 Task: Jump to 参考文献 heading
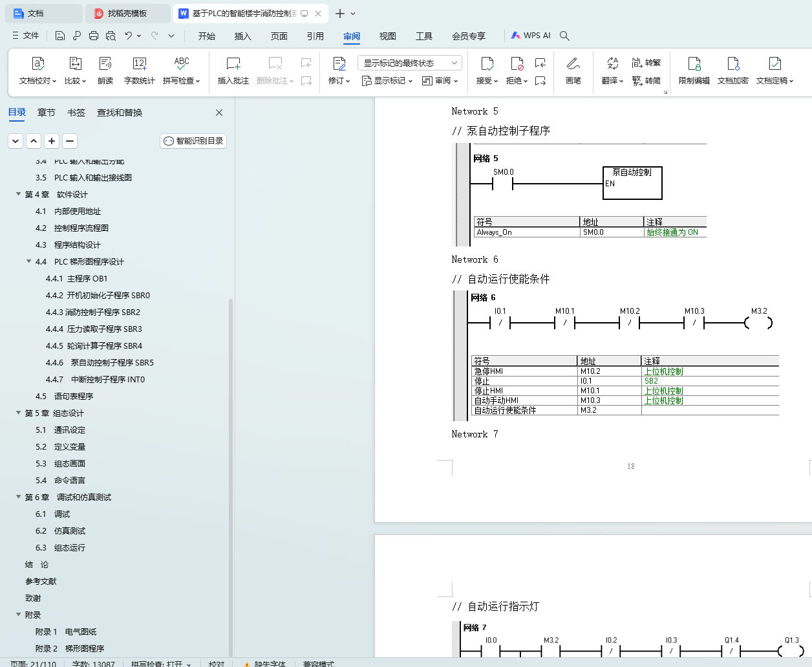41,581
